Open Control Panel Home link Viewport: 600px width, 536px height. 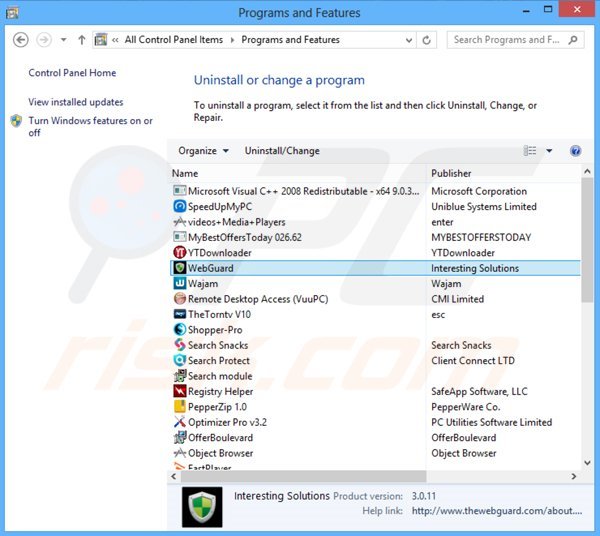(72, 73)
